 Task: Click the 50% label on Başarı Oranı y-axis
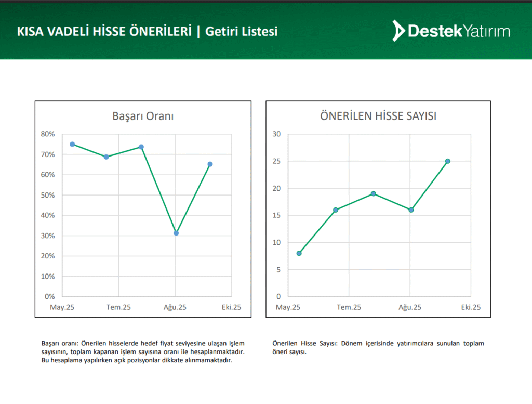point(48,195)
